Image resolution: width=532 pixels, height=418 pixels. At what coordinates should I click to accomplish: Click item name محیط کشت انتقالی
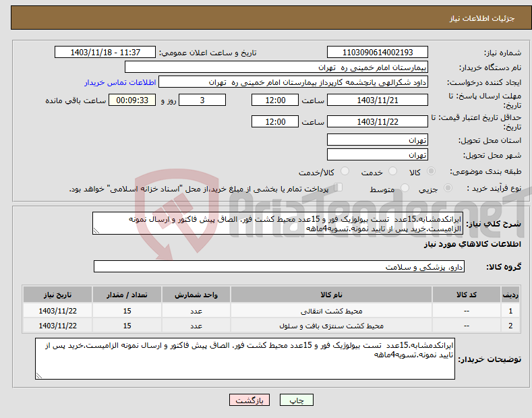click(x=331, y=311)
